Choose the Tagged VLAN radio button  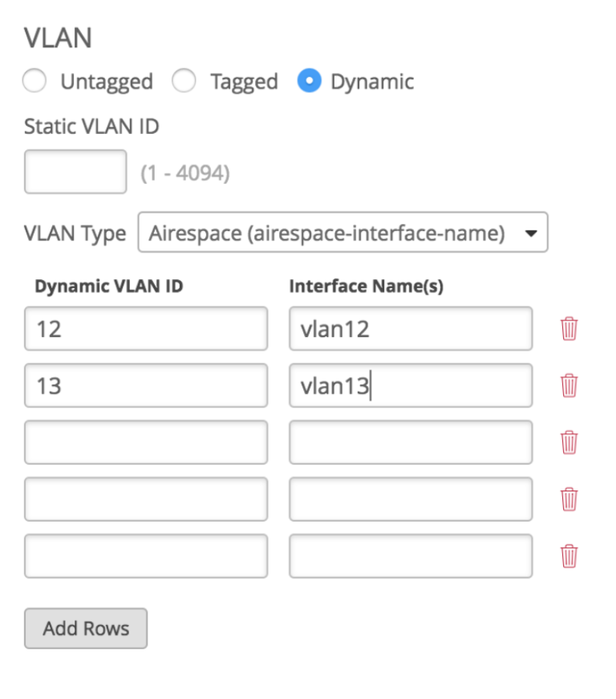coord(184,82)
